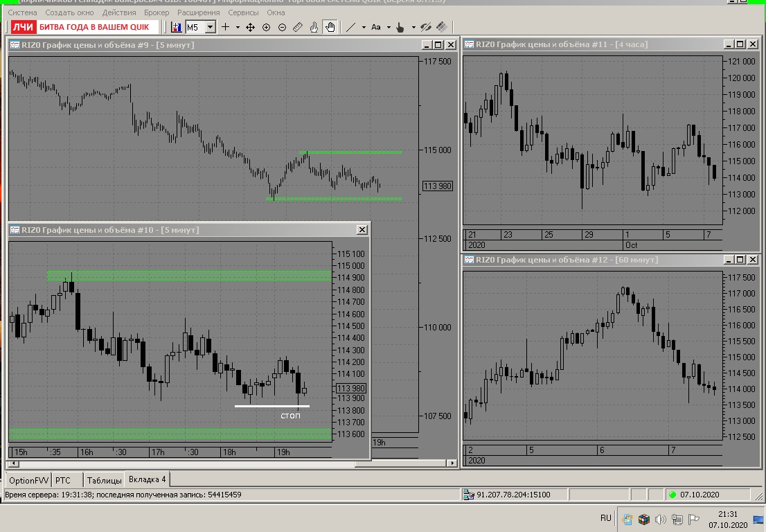Screen dimensions: 766x532
Task: Click the green connection status indicator
Action: pos(673,495)
